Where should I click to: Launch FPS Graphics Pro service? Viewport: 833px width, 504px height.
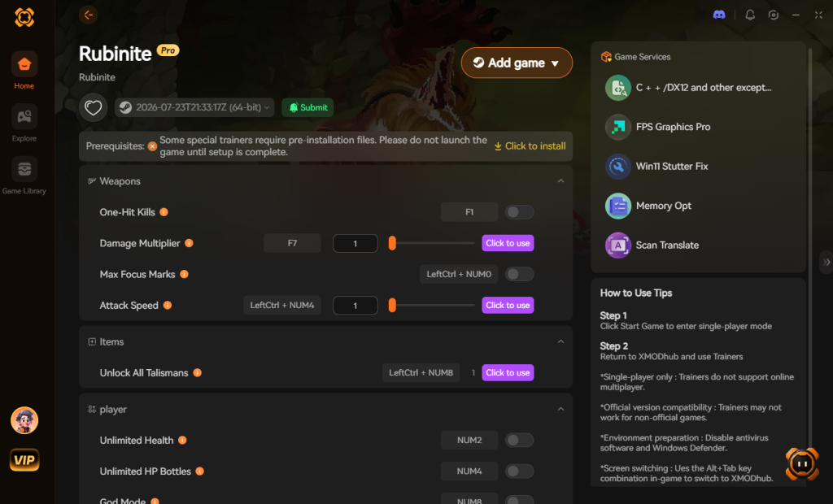point(657,127)
